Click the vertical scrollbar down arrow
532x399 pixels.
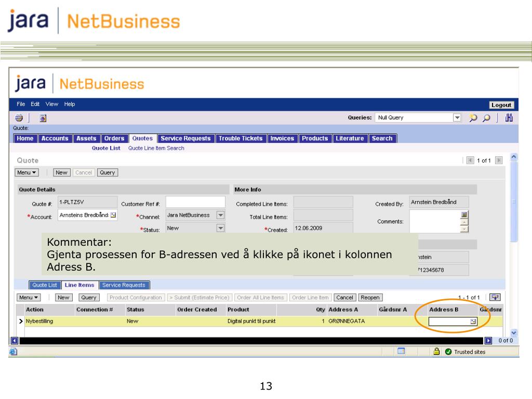pyautogui.click(x=514, y=332)
